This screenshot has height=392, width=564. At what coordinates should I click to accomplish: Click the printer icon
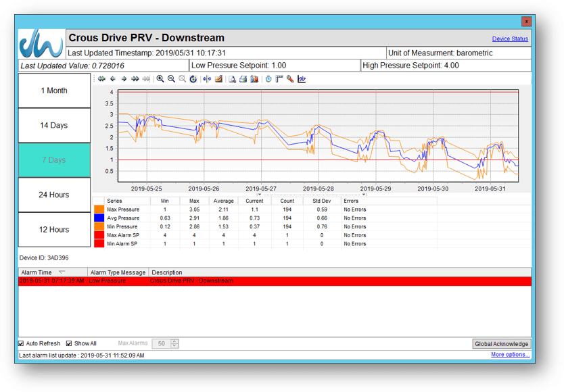click(x=243, y=79)
